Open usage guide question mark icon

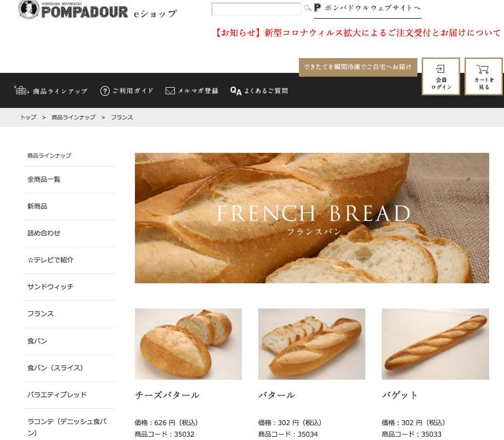105,91
